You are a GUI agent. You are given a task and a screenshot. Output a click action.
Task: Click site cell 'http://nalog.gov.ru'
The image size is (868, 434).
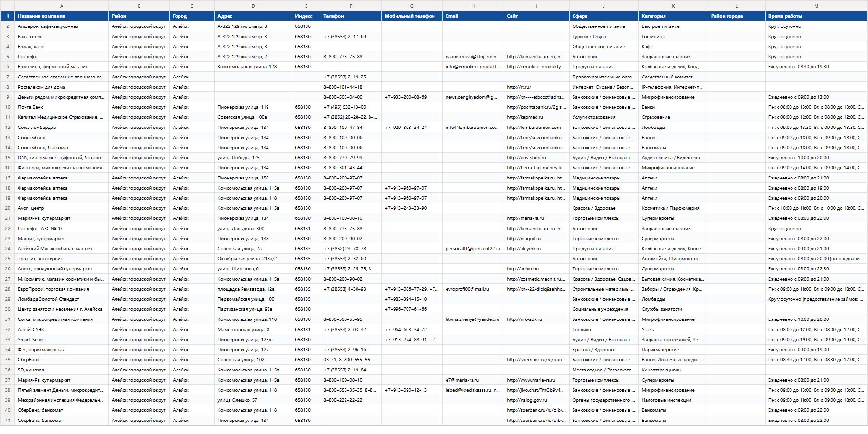point(536,400)
